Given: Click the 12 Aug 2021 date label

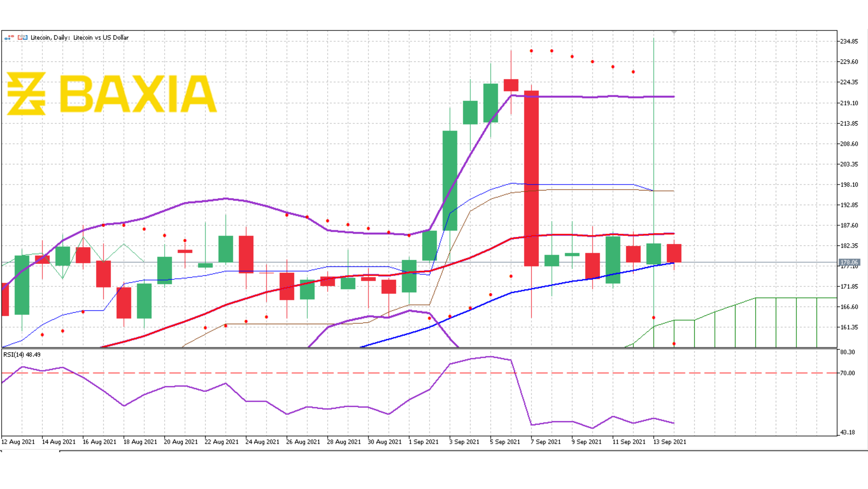Looking at the screenshot, I should click(x=18, y=442).
